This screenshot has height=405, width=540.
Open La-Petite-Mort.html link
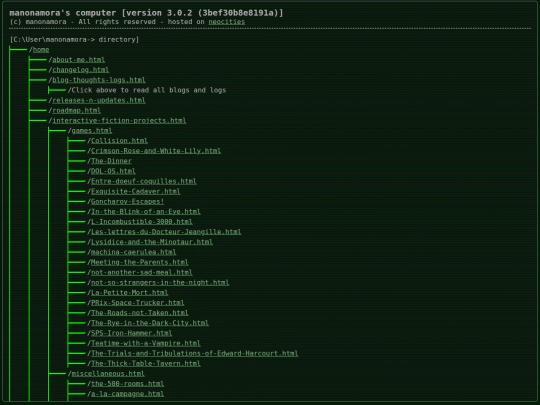(x=129, y=292)
